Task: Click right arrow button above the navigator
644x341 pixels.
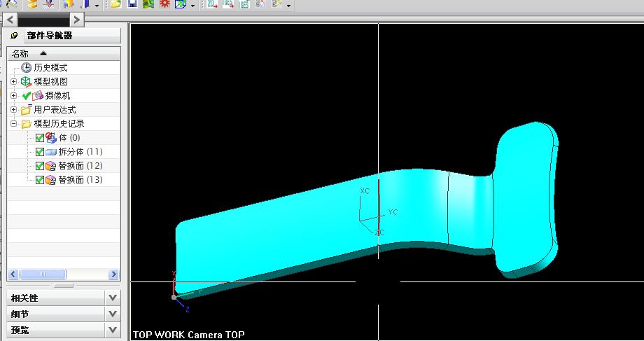Action: tap(77, 20)
